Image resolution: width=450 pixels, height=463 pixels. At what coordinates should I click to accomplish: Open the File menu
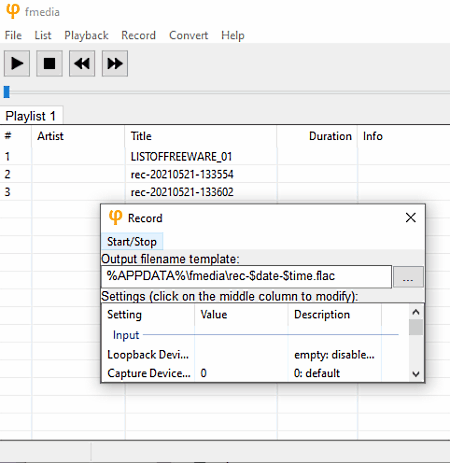13,35
